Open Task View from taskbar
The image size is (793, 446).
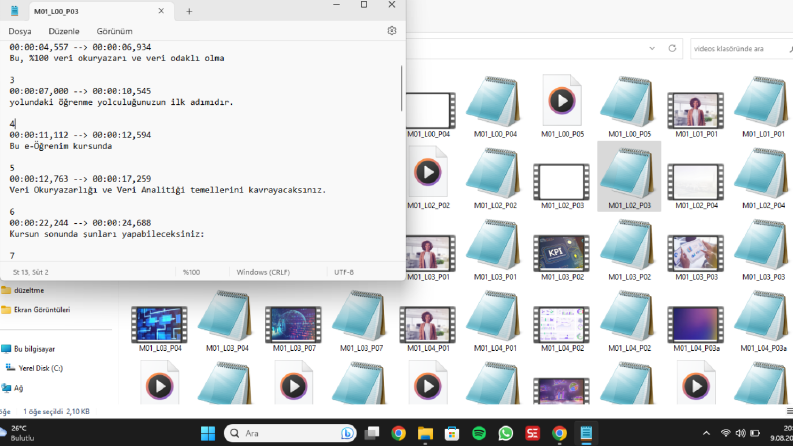tap(372, 433)
